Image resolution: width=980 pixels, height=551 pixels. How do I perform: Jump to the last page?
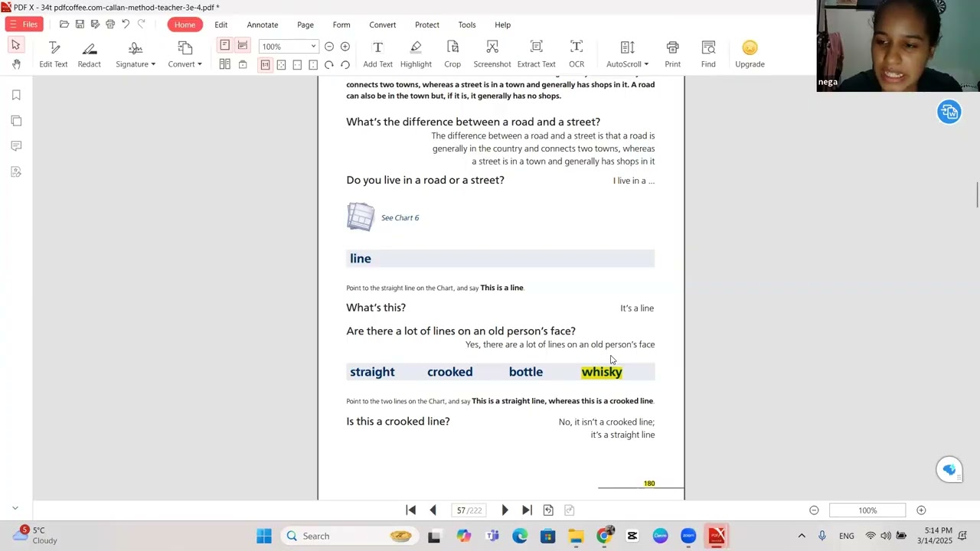tap(527, 510)
